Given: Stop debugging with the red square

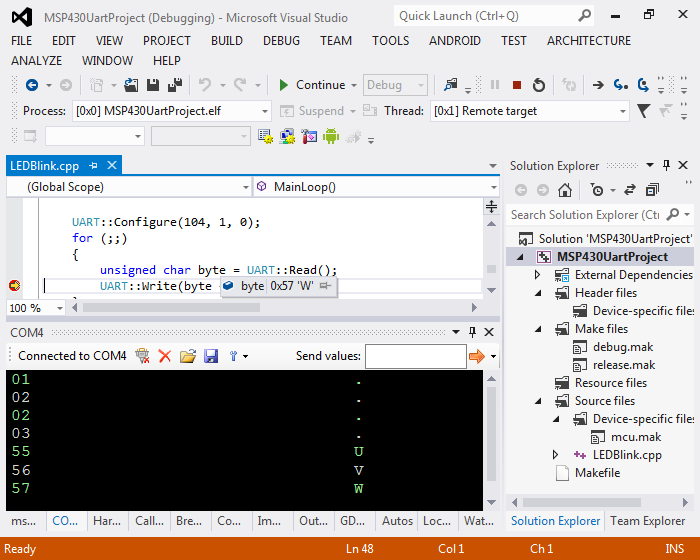Looking at the screenshot, I should (x=517, y=85).
